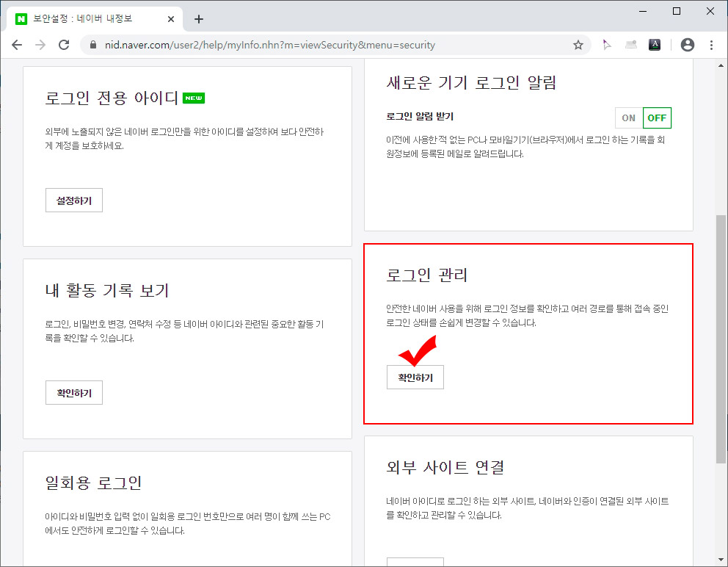Click scrollbar down arrow

pyautogui.click(x=721, y=560)
